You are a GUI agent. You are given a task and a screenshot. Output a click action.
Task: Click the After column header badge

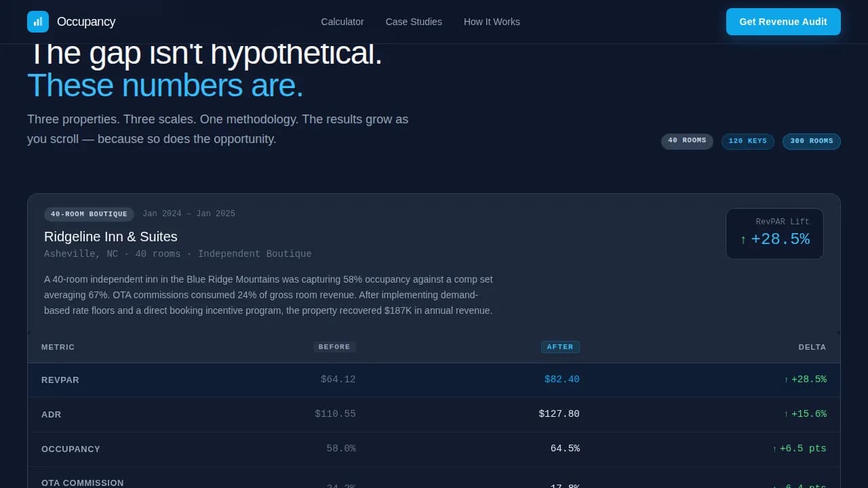[x=560, y=347]
